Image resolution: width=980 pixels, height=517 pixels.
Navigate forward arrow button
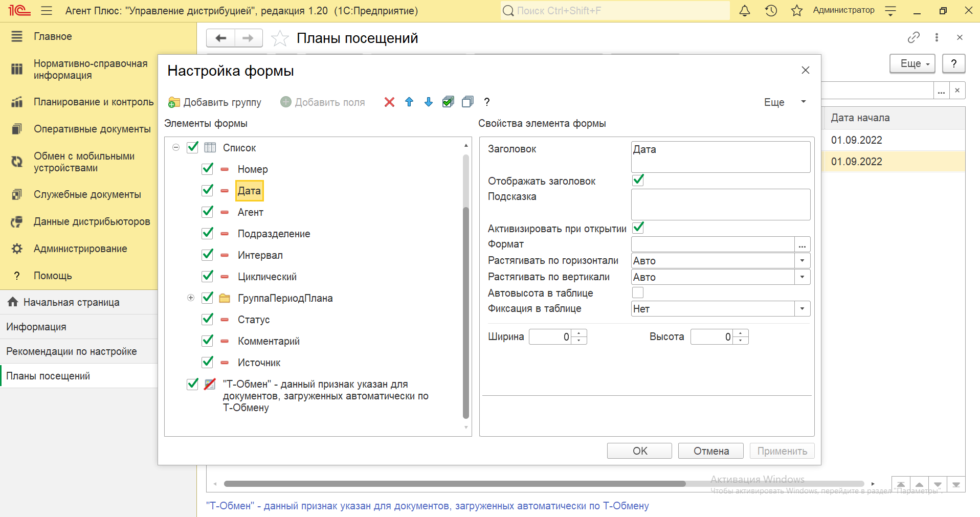(248, 38)
